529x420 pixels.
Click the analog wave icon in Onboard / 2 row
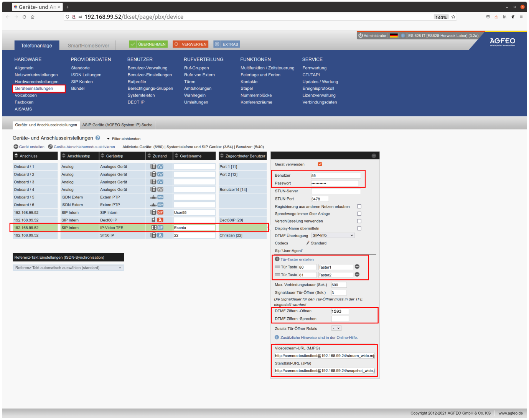pos(160,174)
